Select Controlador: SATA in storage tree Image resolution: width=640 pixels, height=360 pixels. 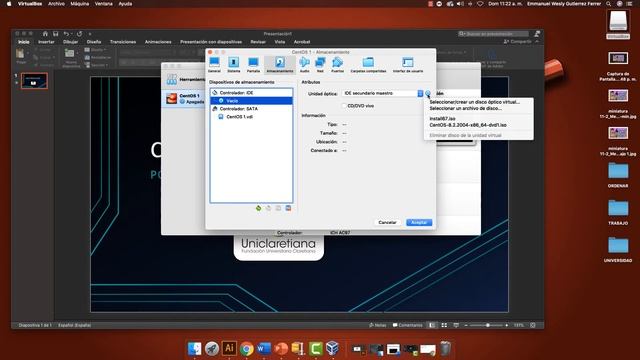(x=251, y=109)
